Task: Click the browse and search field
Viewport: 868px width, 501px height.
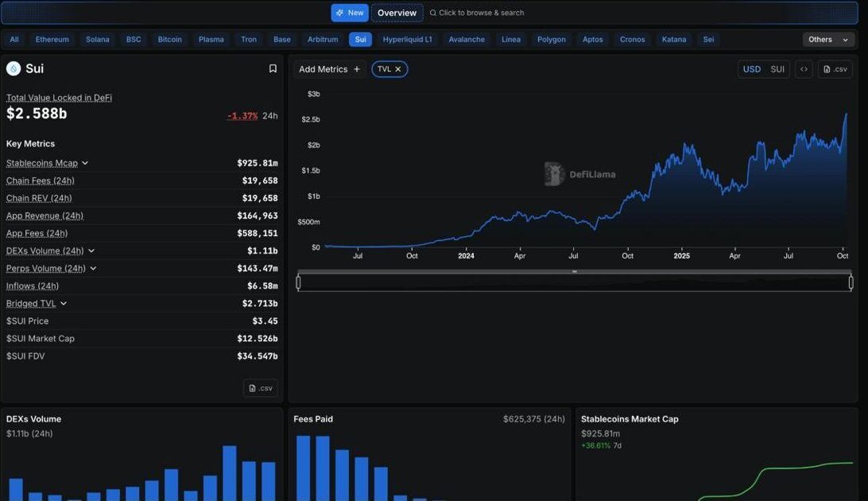Action: (481, 13)
